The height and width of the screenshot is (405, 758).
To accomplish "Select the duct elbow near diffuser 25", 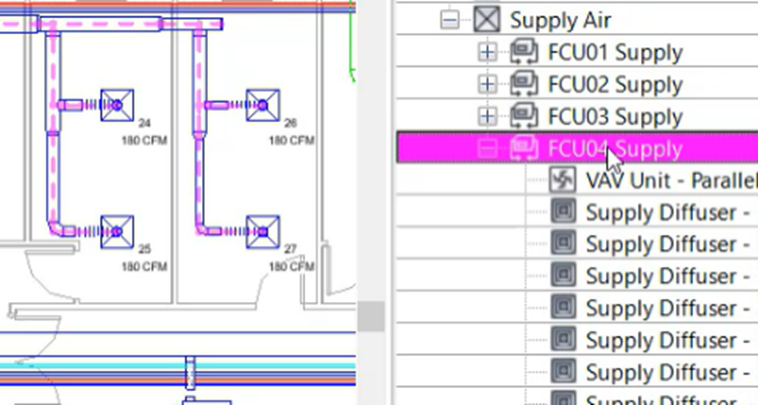I will click(55, 228).
